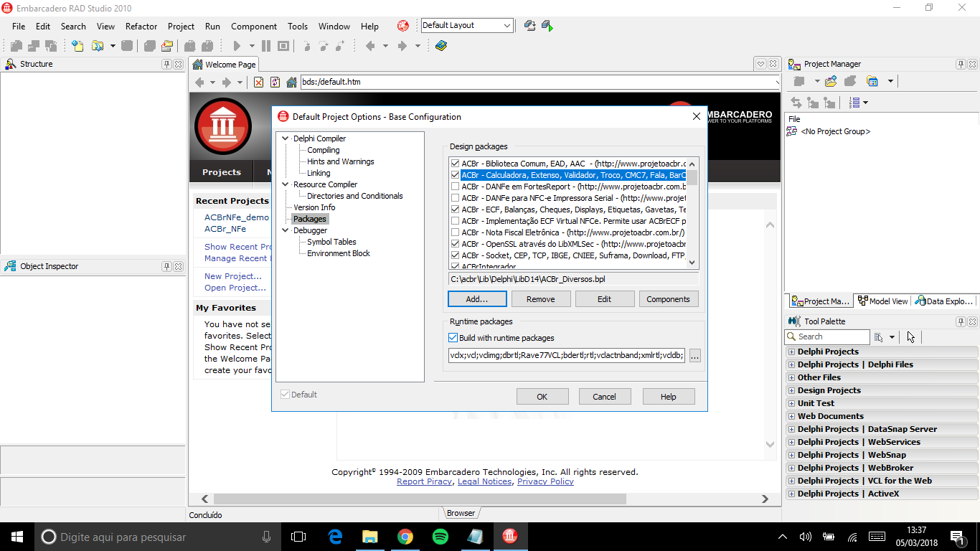Click the New Items toolbar icon
This screenshot has height=551, width=980.
[x=77, y=46]
